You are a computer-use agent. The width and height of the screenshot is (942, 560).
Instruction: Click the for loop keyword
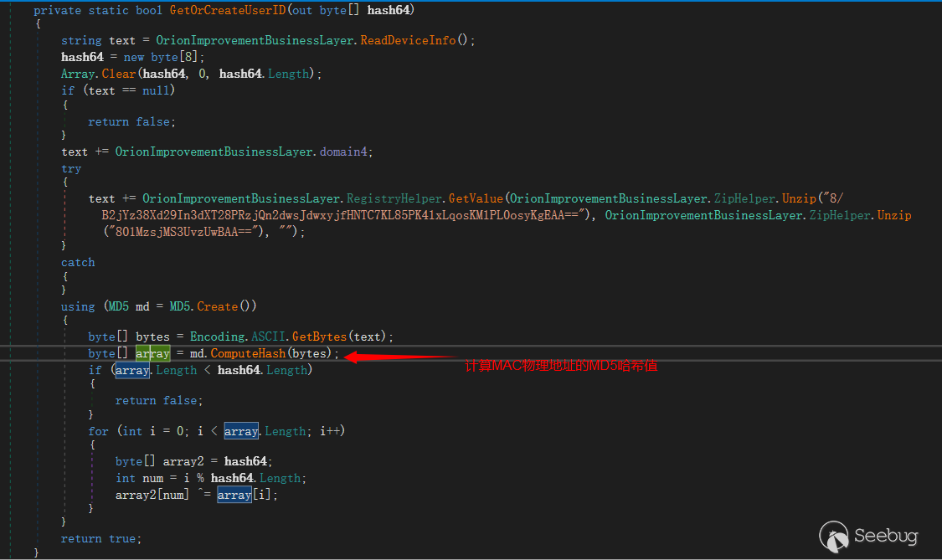pyautogui.click(x=98, y=431)
